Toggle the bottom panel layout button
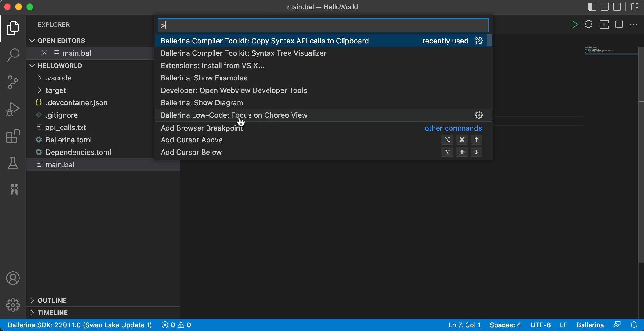Screen dimensions: 644x331 [x=604, y=7]
